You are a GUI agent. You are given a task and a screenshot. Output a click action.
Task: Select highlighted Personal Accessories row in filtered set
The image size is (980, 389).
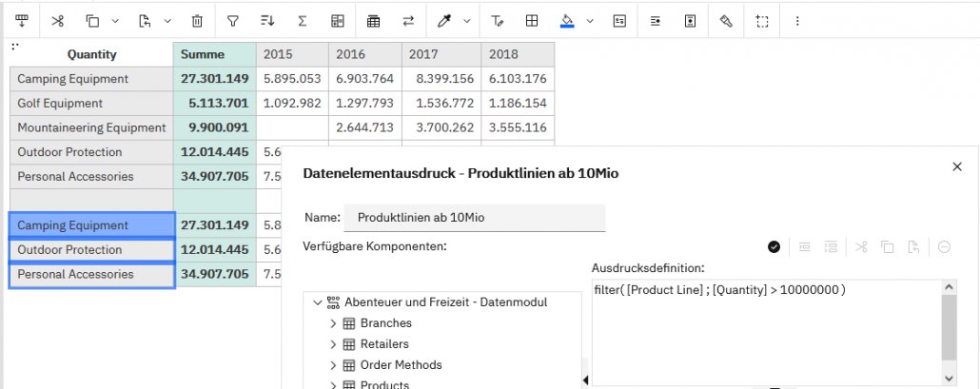coord(92,274)
